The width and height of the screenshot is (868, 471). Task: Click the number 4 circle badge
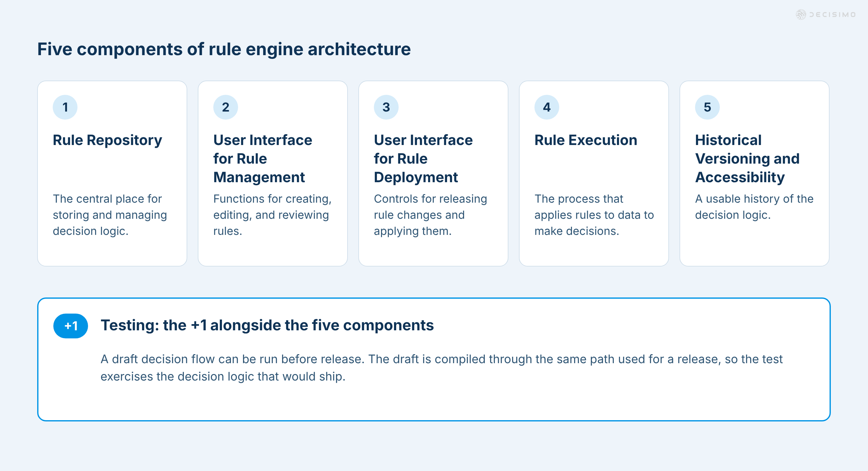(x=547, y=107)
